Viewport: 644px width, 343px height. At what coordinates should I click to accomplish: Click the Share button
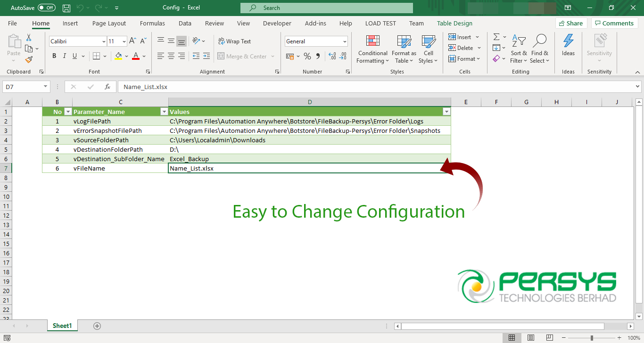(x=570, y=24)
